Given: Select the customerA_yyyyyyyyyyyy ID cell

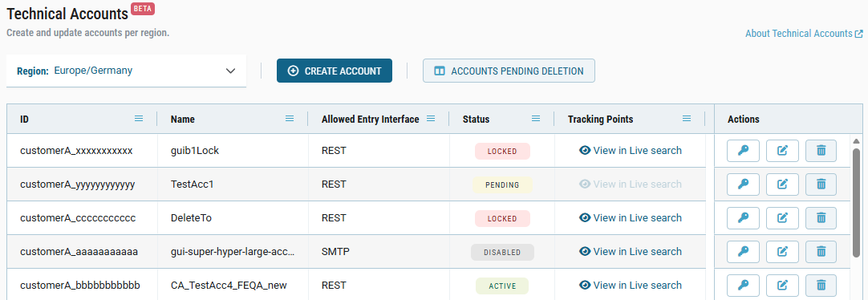Looking at the screenshot, I should [x=82, y=184].
